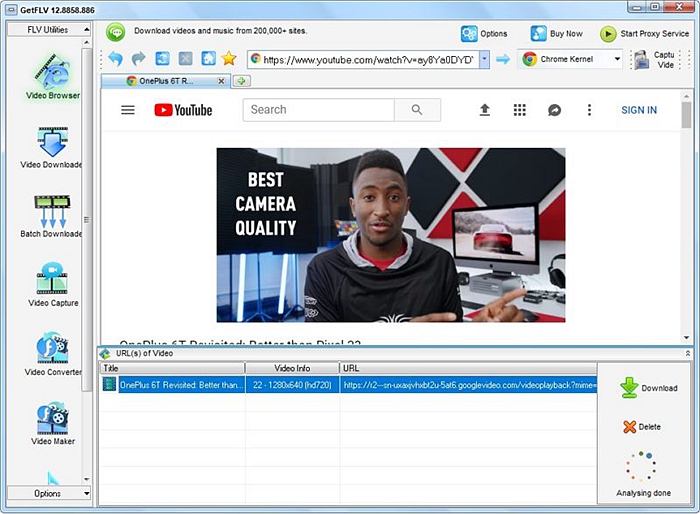
Task: Open the Batch Downloader tool
Action: 51,216
